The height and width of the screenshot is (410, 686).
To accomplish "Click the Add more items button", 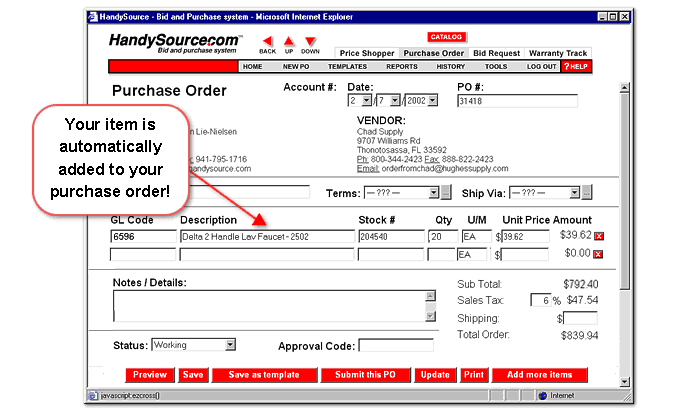I will click(x=539, y=375).
